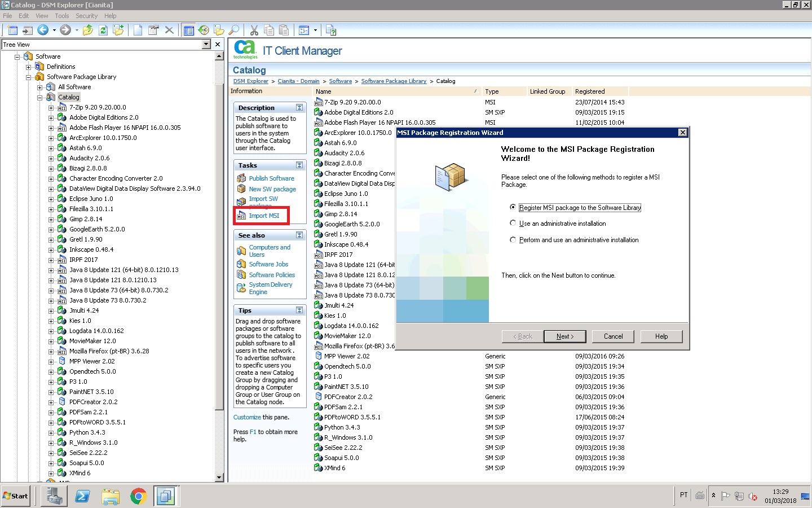Open the Help menu
812x508 pixels.
pyautogui.click(x=111, y=16)
